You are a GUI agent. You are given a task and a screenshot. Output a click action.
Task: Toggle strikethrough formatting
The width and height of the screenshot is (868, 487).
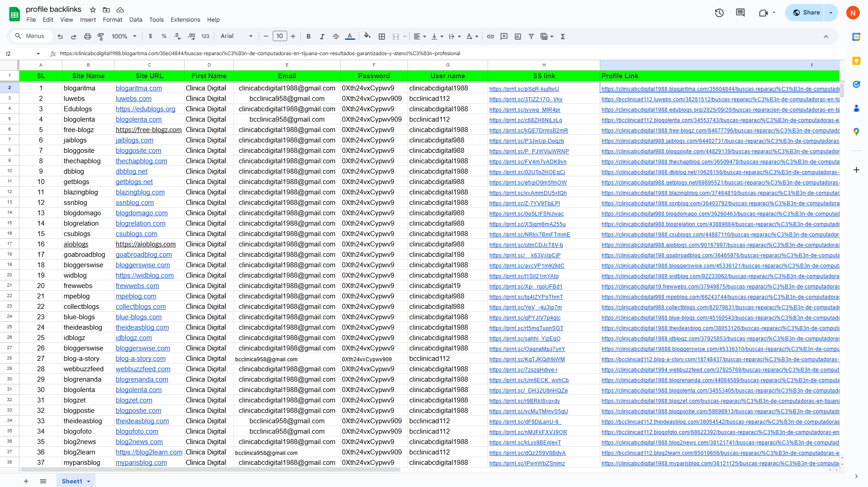pyautogui.click(x=336, y=36)
